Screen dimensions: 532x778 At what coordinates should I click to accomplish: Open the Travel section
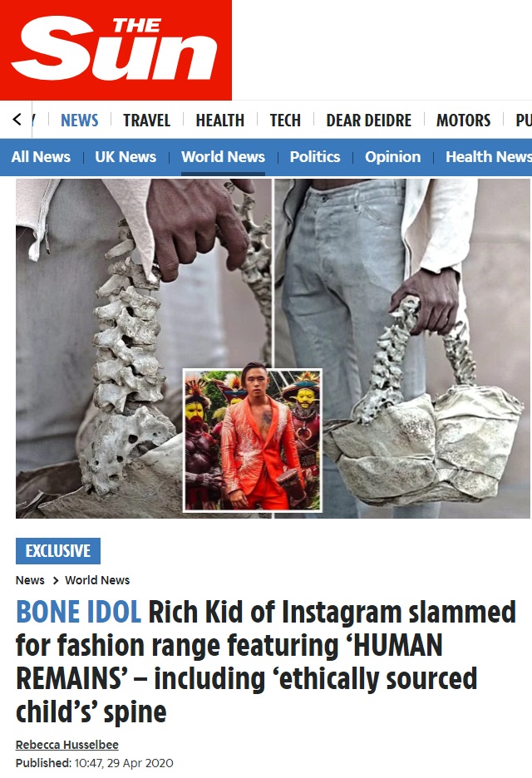tap(147, 120)
